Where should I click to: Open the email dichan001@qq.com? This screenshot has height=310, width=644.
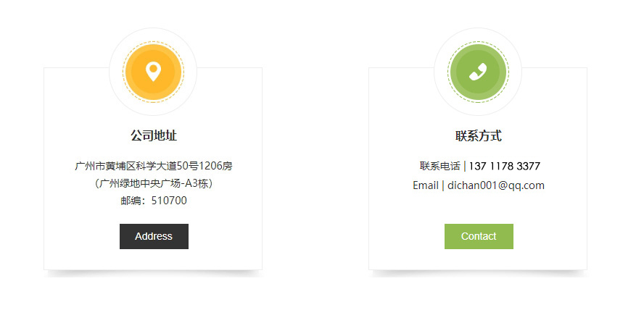point(496,185)
